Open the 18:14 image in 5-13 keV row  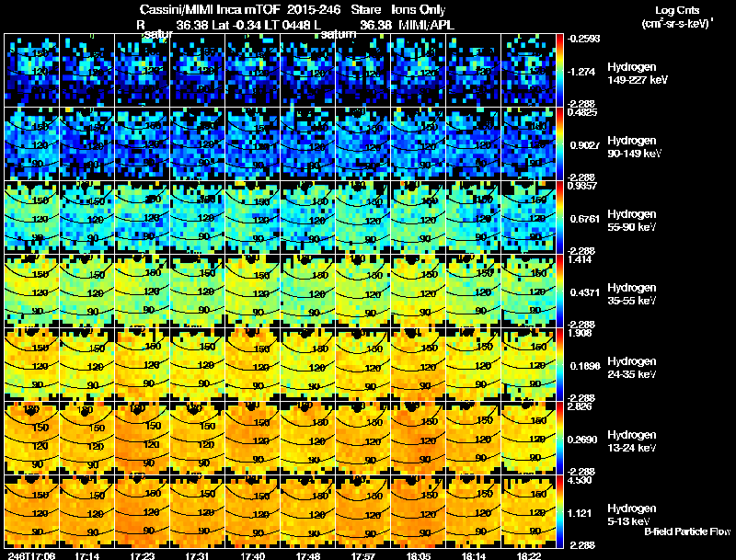click(x=473, y=512)
